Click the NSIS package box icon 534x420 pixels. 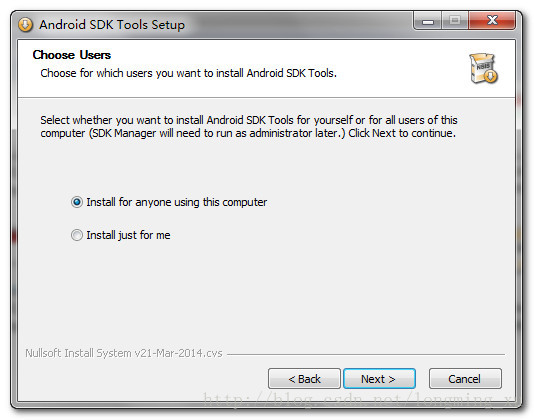[x=483, y=68]
